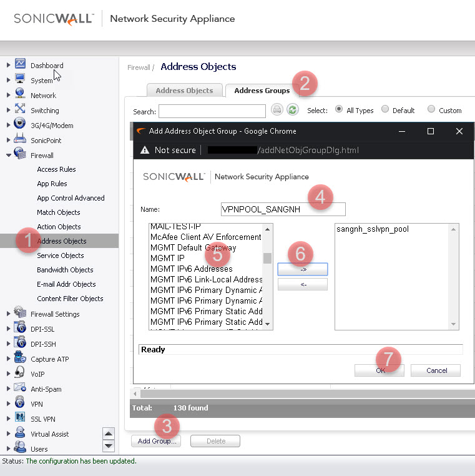This screenshot has width=475, height=476.
Task: Select the Custom radio button
Action: tap(431, 109)
